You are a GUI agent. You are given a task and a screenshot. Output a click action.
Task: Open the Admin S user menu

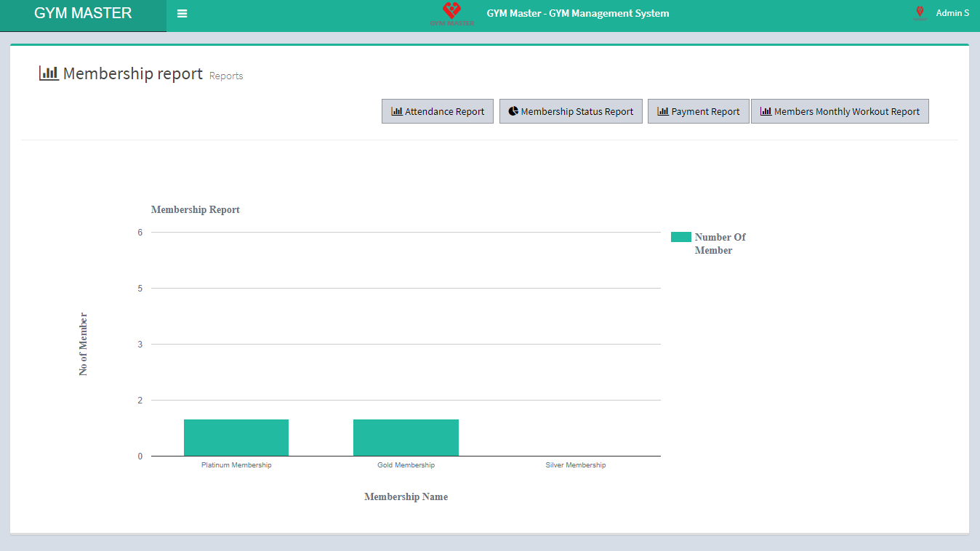[952, 13]
